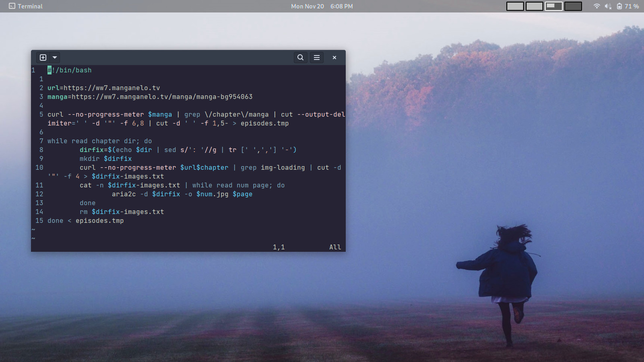The width and height of the screenshot is (644, 362).
Task: Expand the new tab dropdown arrow
Action: (x=55, y=58)
